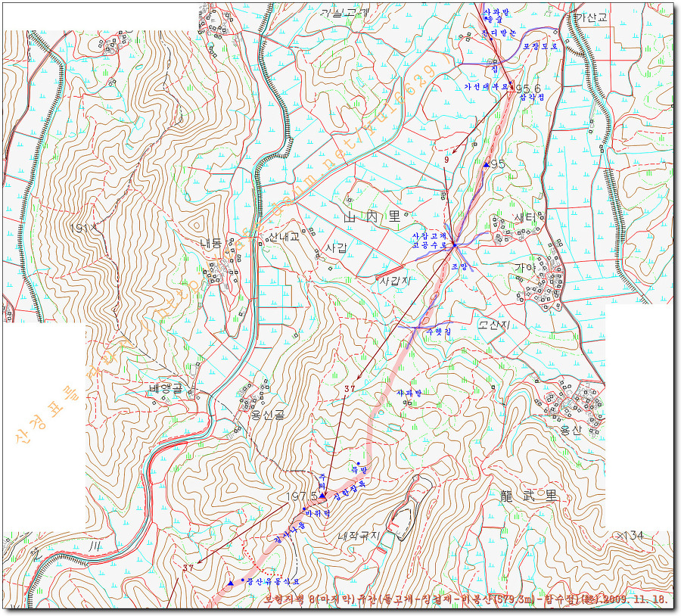681x616 pixels.
Task: Click the 잔디밭논 annotation
Action: click(498, 33)
